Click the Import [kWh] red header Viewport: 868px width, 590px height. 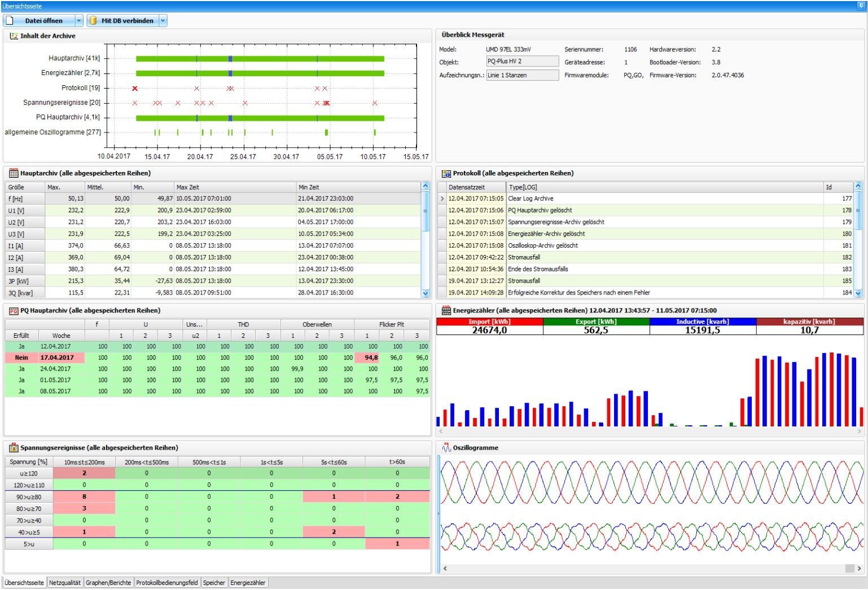pos(489,322)
